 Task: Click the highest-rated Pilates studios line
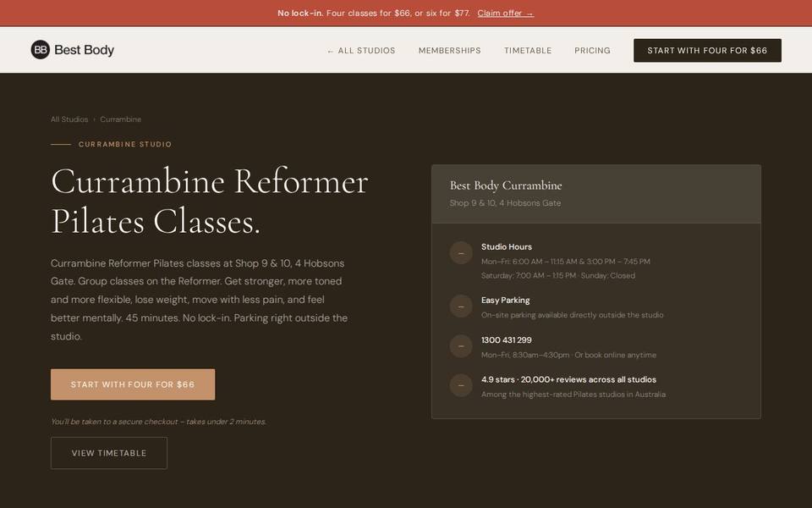click(x=573, y=395)
